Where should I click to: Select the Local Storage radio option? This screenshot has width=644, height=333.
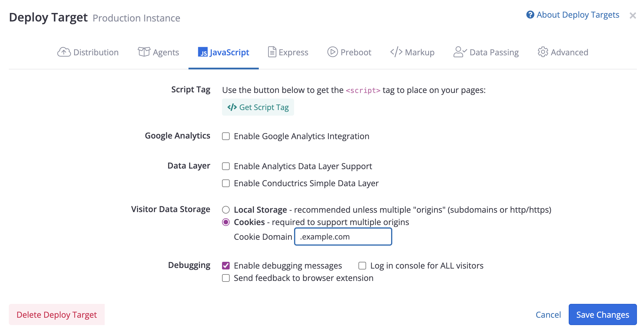(x=226, y=210)
